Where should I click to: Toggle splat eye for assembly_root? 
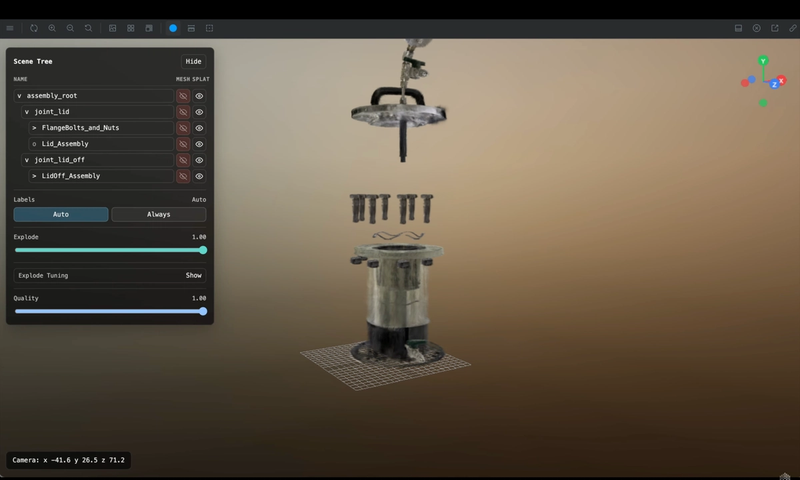[x=199, y=96]
